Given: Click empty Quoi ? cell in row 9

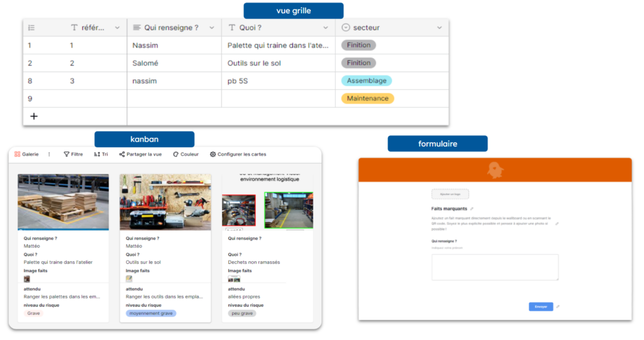Looking at the screenshot, I should pyautogui.click(x=279, y=99).
